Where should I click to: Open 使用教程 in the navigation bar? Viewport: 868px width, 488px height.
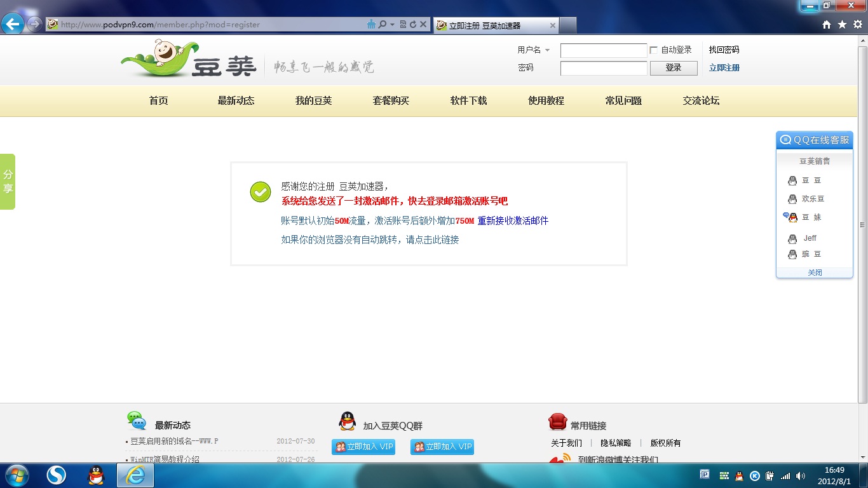[x=546, y=100]
